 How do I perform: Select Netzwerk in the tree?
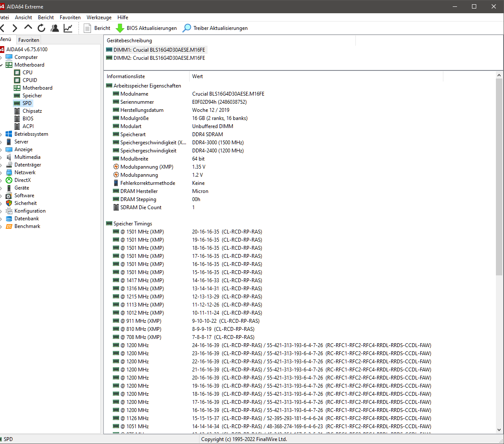pos(25,172)
